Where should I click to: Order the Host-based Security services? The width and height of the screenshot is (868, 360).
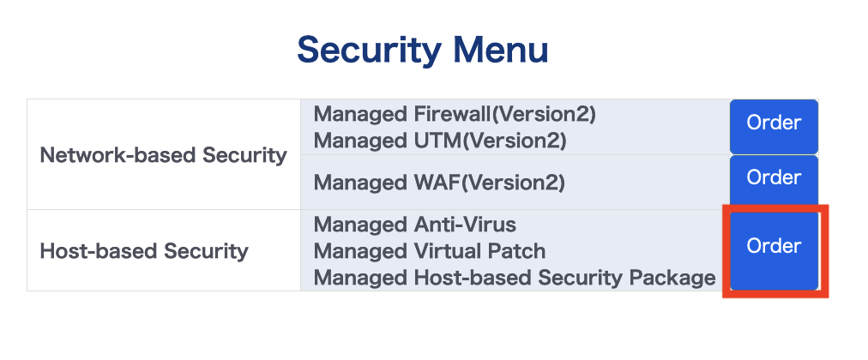[773, 247]
